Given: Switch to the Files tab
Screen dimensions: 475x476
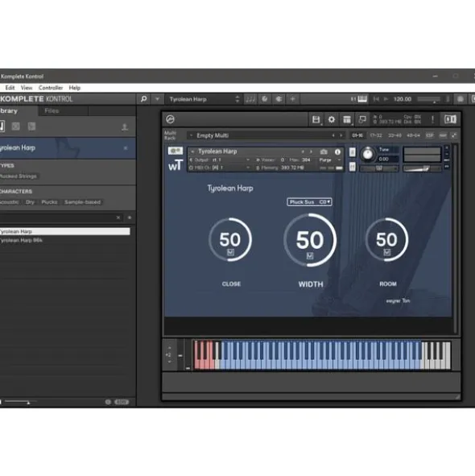Looking at the screenshot, I should coord(52,111).
